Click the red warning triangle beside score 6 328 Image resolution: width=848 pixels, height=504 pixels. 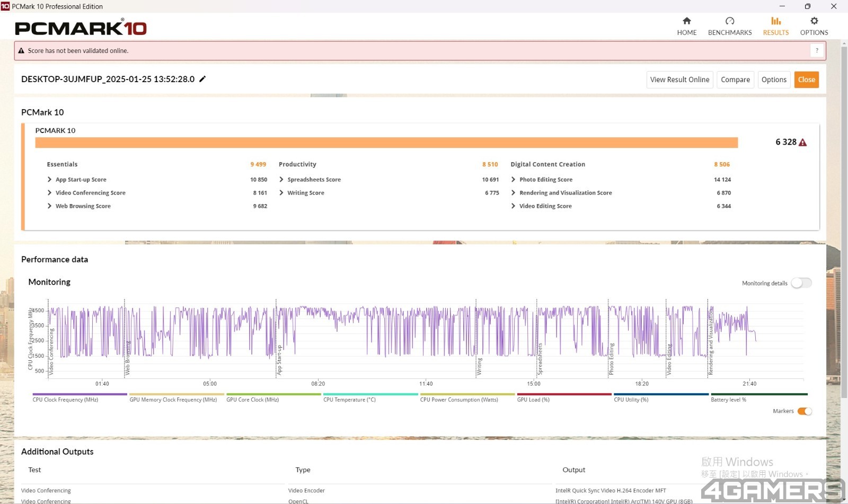coord(802,143)
